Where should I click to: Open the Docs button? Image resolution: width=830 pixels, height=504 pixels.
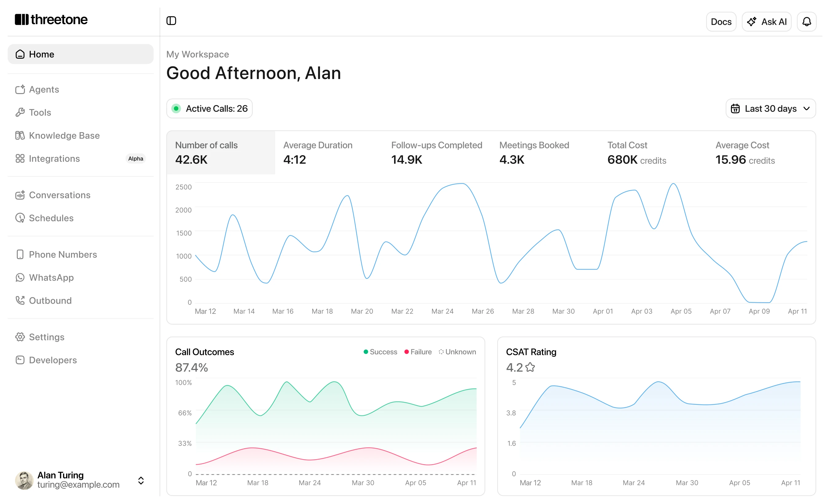[x=721, y=22]
